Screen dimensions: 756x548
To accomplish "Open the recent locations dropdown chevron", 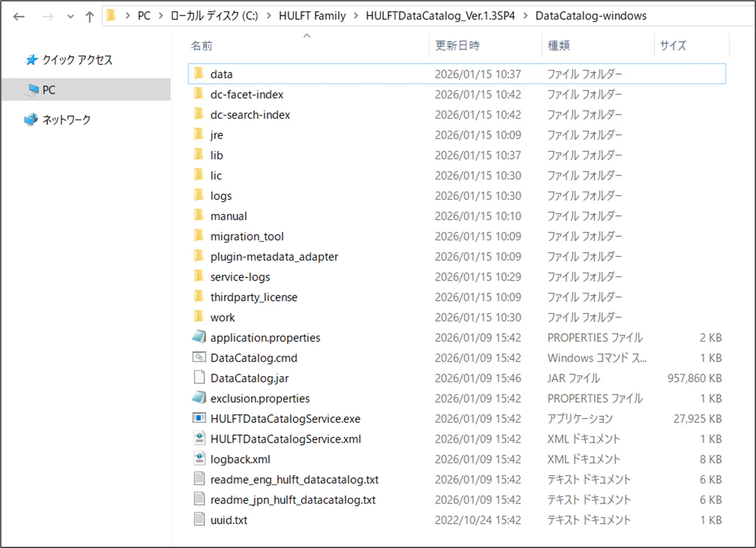I will [x=70, y=17].
